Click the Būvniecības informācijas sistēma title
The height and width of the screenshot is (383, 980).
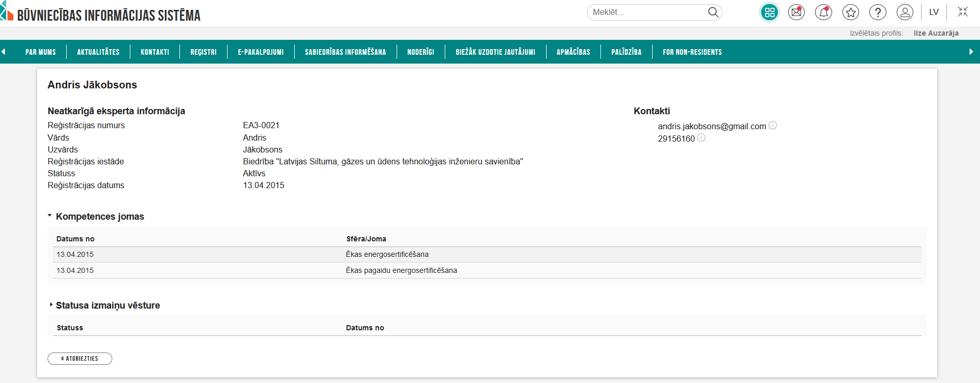(x=109, y=16)
